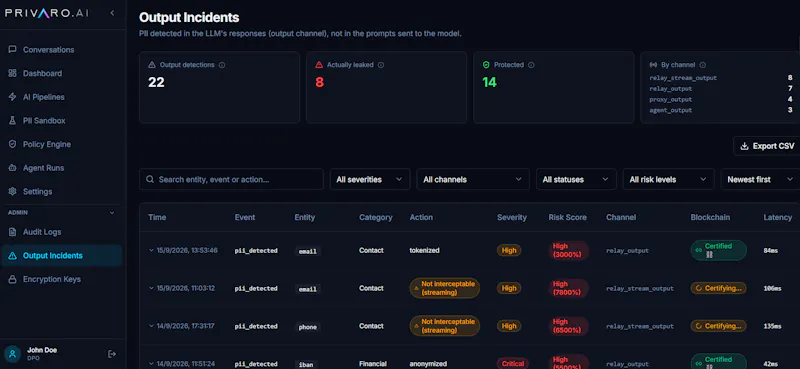Image resolution: width=800 pixels, height=369 pixels.
Task: Collapse the sidebar with the chevron arrow
Action: 112,13
